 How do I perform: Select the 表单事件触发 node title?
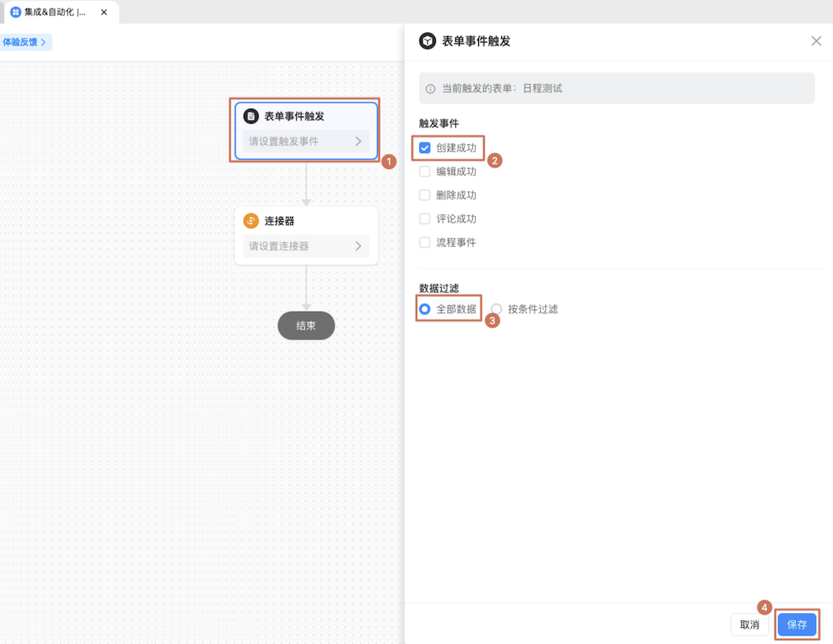pos(295,116)
